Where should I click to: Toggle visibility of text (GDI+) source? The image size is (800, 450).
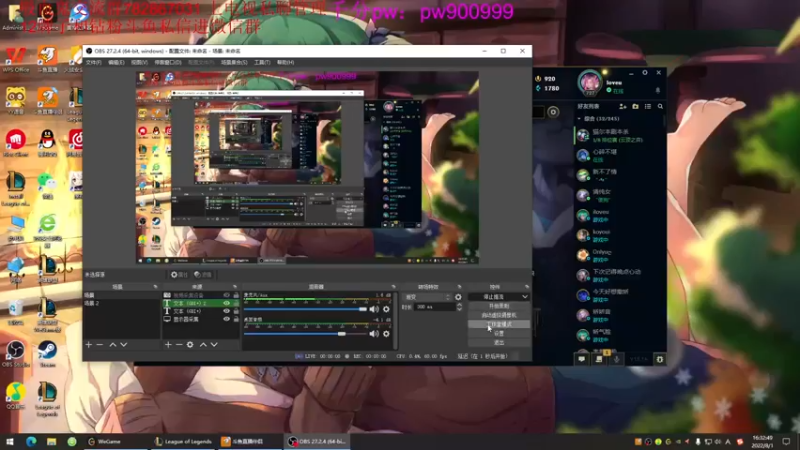click(227, 311)
